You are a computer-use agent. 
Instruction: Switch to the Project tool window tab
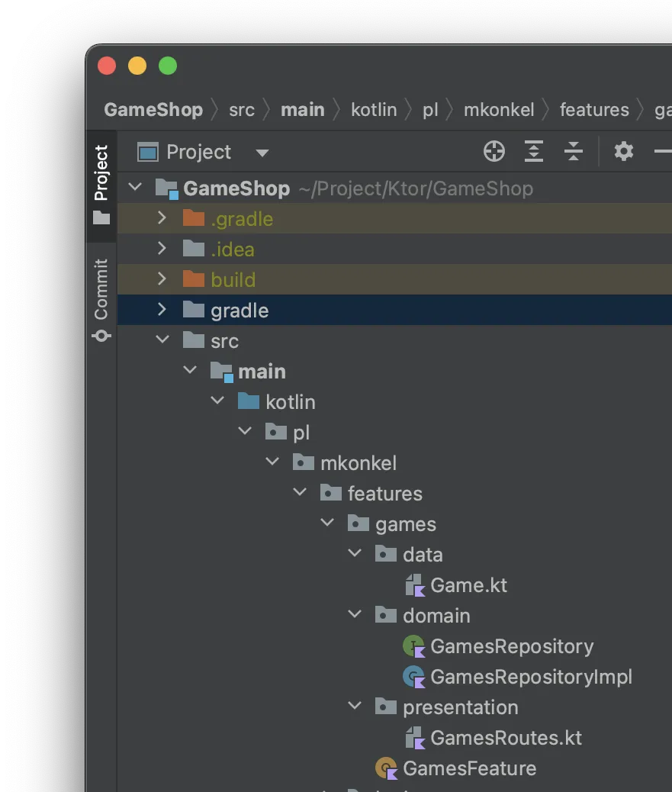pyautogui.click(x=101, y=185)
